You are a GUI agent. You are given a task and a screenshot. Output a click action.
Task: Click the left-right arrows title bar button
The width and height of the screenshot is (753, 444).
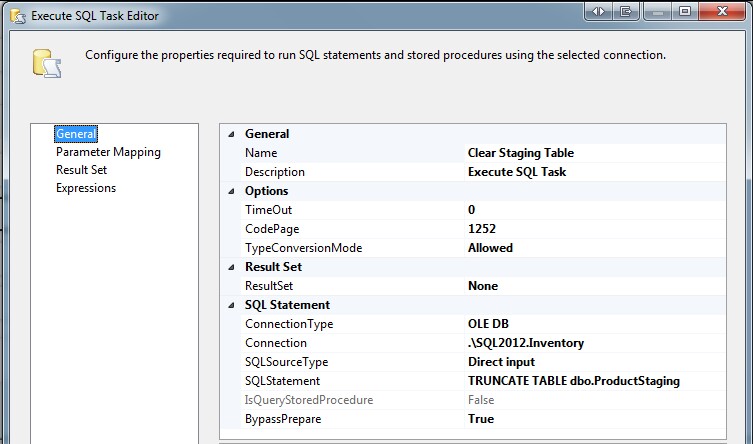click(598, 12)
